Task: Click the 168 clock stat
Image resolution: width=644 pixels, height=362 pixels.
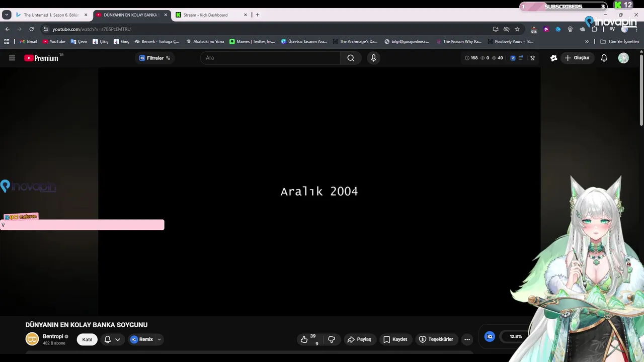Action: [471, 58]
